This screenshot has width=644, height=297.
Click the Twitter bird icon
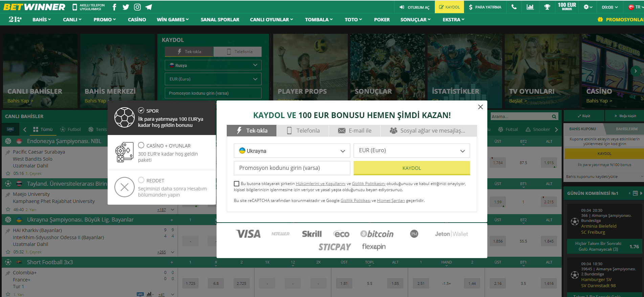126,7
